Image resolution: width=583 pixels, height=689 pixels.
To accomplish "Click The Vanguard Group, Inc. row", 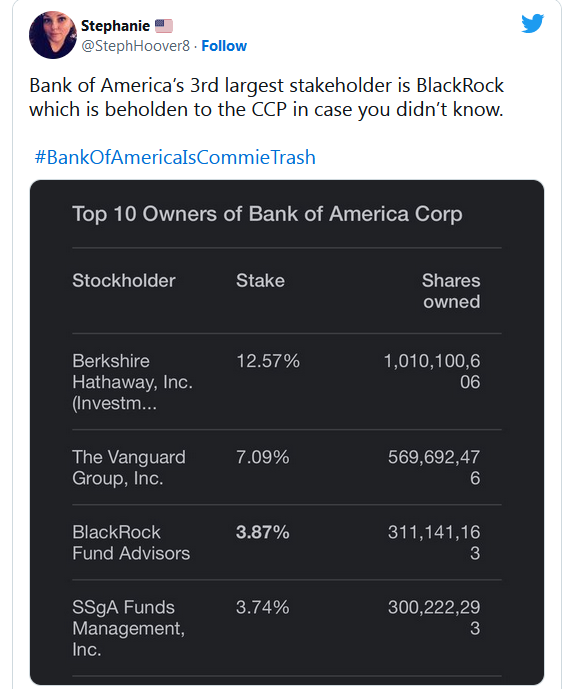I will click(287, 468).
